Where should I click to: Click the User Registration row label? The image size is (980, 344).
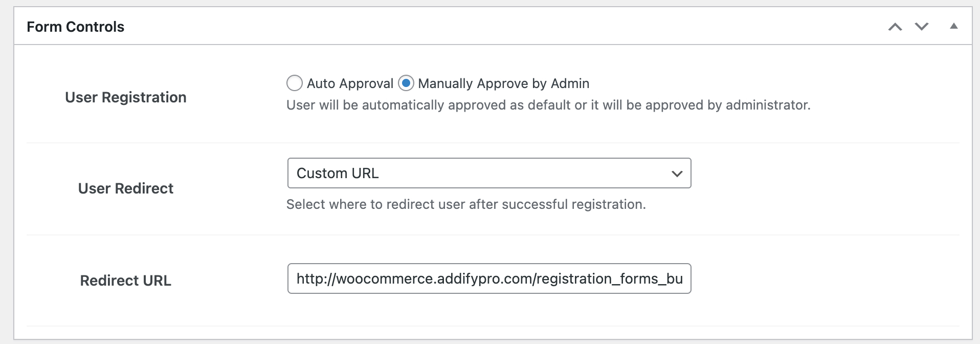coord(126,97)
